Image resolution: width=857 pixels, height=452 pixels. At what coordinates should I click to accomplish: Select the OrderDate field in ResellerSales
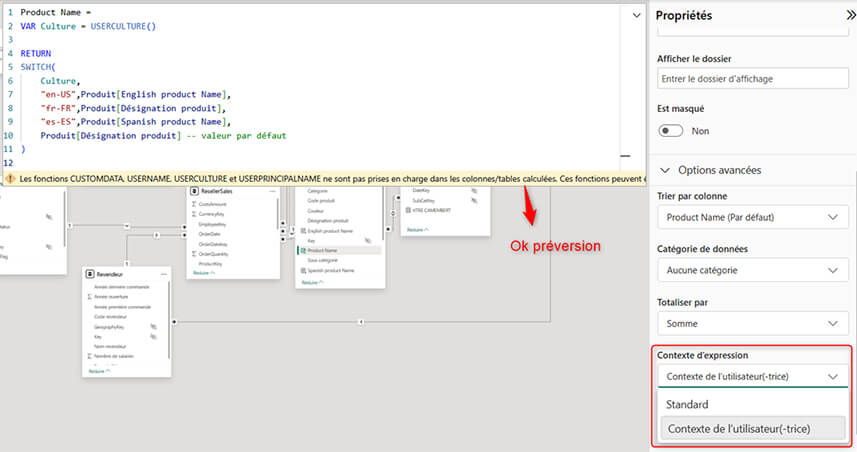click(209, 234)
